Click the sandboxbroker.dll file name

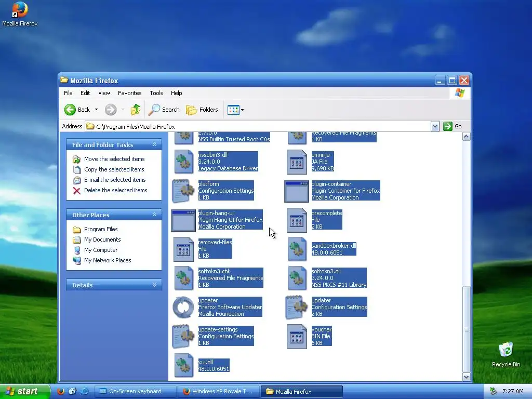coord(334,246)
